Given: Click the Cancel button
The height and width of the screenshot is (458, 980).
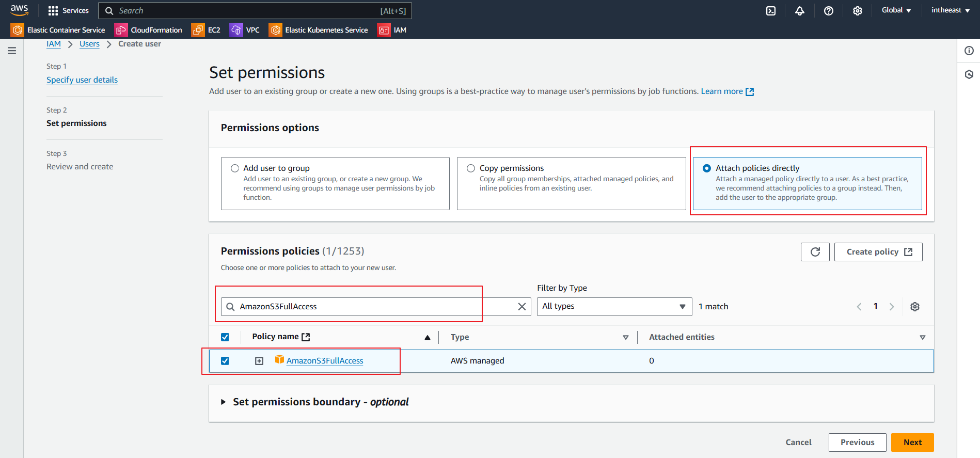Looking at the screenshot, I should pyautogui.click(x=798, y=443).
